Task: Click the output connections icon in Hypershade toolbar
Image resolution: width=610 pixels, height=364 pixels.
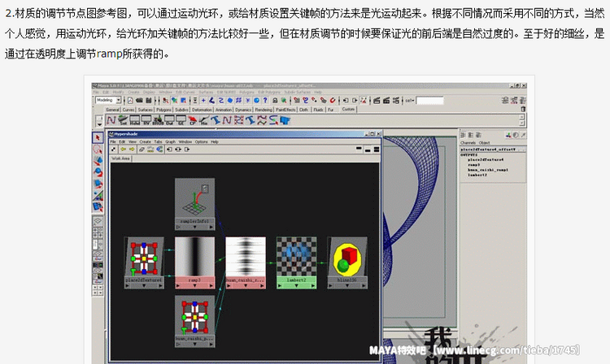Action: (187, 149)
